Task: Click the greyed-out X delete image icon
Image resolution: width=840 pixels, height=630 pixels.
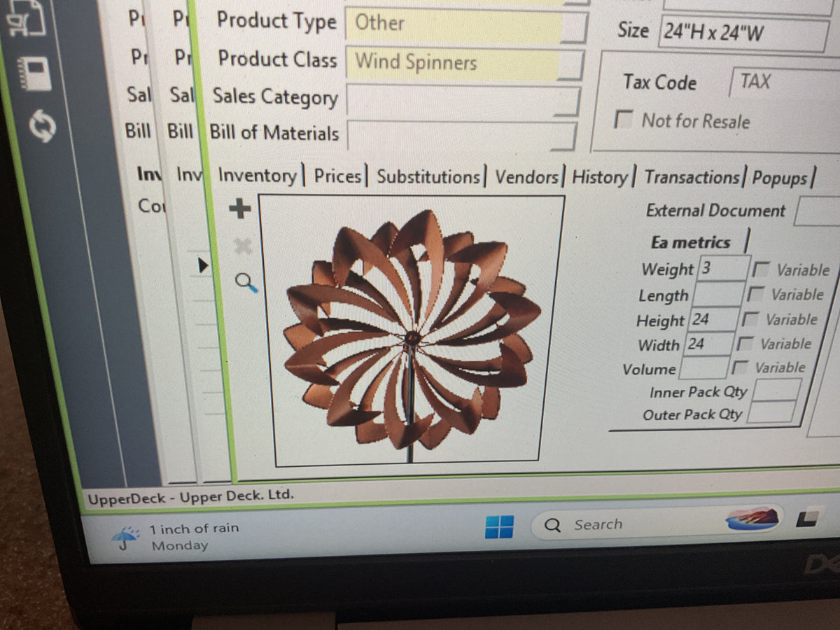Action: click(241, 246)
